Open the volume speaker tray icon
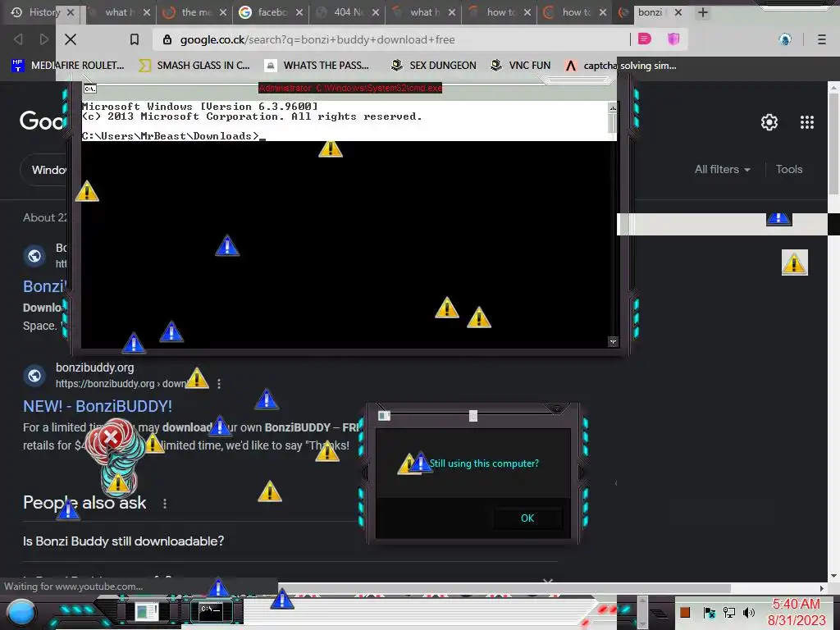Viewport: 840px width, 630px height. pos(749,612)
